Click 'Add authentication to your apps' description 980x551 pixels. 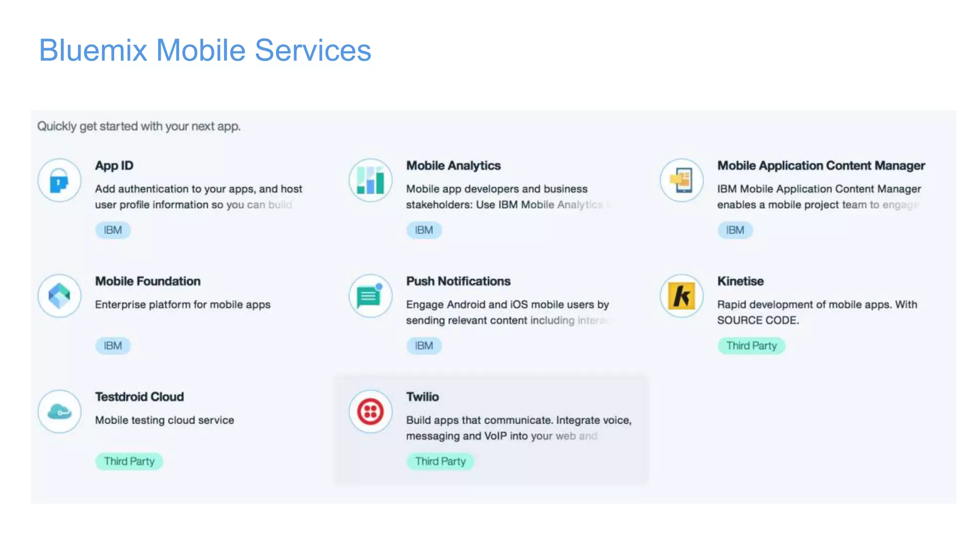(199, 197)
